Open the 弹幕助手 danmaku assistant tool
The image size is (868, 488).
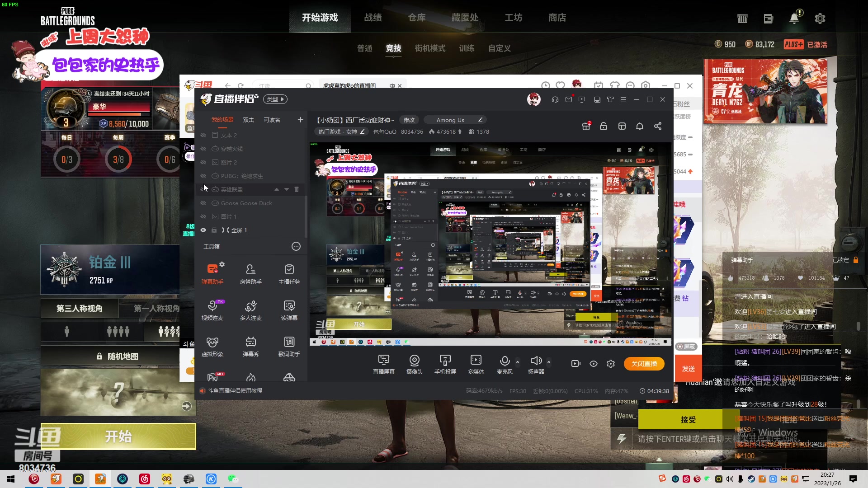click(212, 273)
